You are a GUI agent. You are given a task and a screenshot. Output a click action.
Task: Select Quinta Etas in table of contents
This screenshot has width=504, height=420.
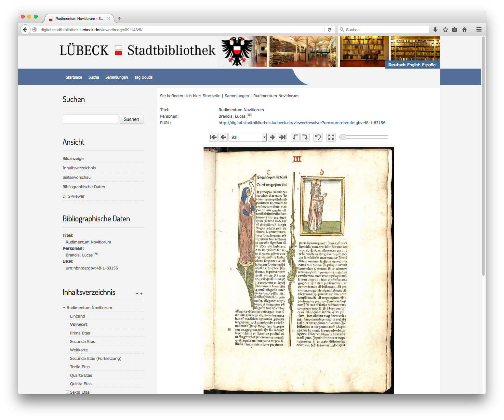coord(81,384)
